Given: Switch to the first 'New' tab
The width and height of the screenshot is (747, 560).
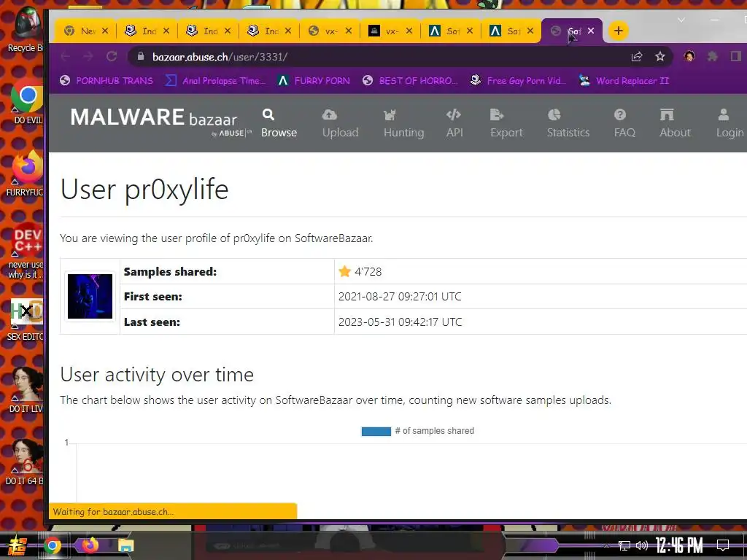Looking at the screenshot, I should click(x=86, y=31).
